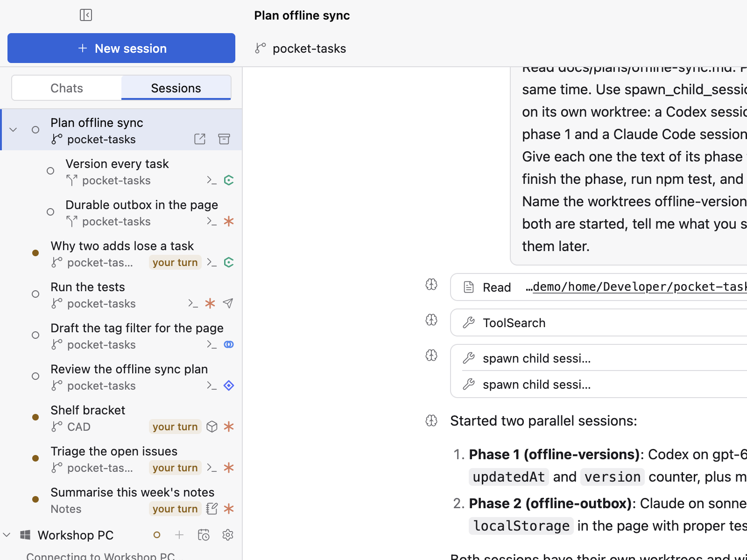Switch to the Sessions tab
747x560 pixels.
coord(176,88)
